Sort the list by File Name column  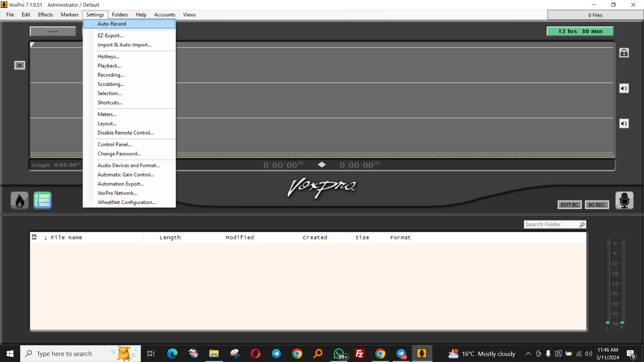coord(66,237)
